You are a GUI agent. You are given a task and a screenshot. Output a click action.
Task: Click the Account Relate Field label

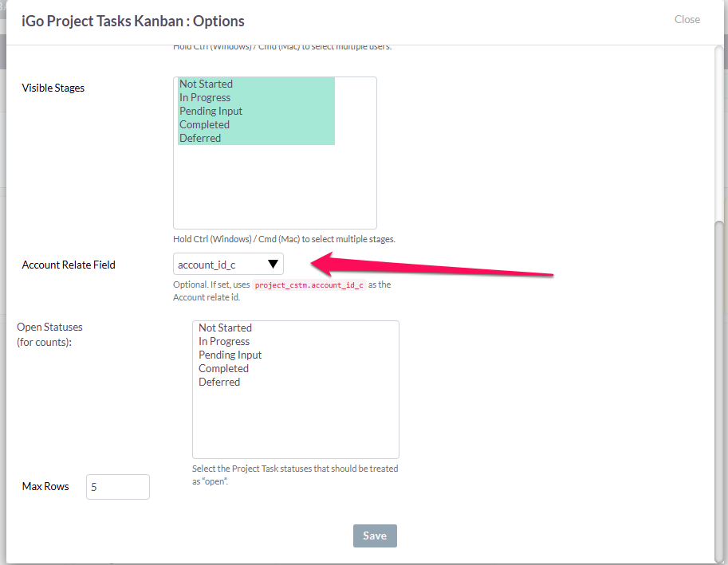69,265
